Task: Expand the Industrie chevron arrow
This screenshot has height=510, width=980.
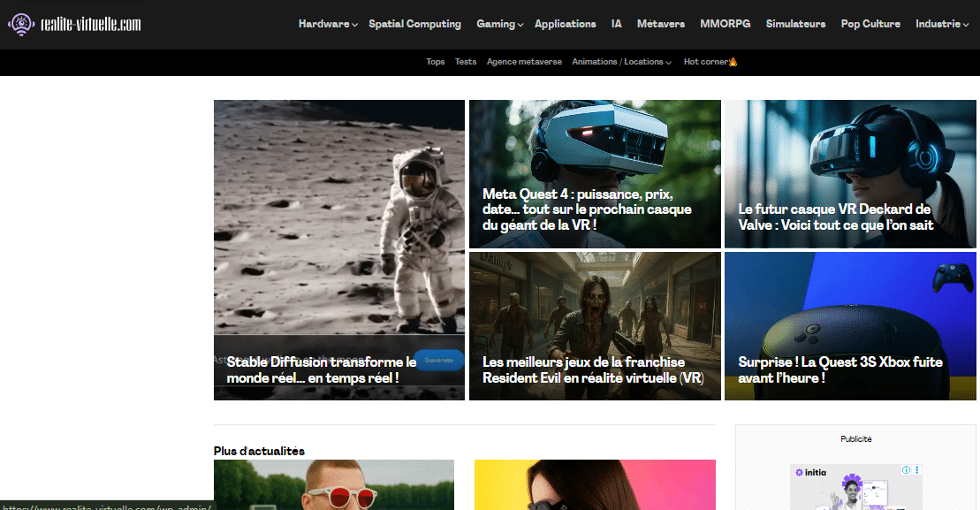Action: tap(966, 25)
